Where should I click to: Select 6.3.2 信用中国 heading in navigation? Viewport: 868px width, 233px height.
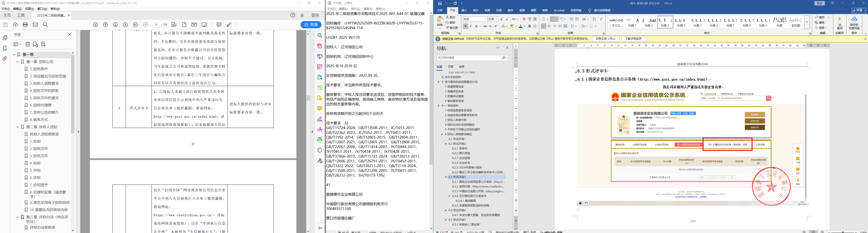pyautogui.click(x=478, y=186)
